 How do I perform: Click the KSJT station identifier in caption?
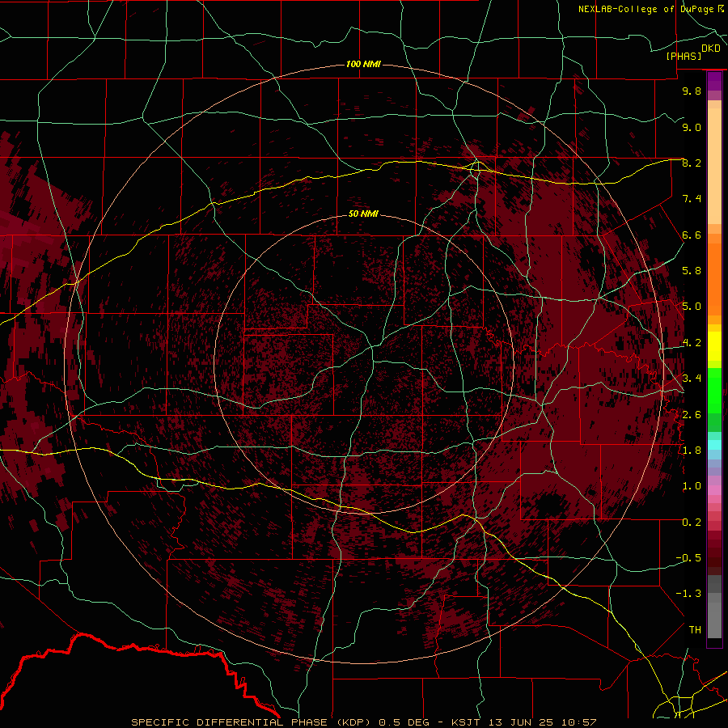coord(466,722)
